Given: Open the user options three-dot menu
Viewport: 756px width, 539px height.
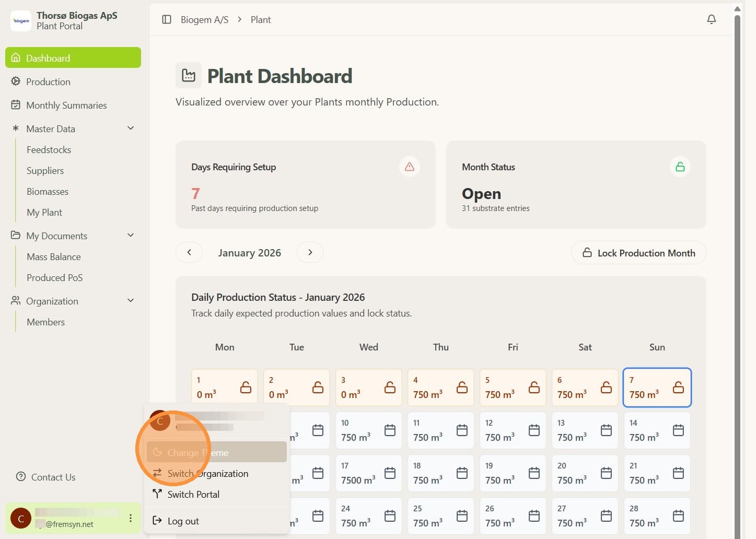Looking at the screenshot, I should pyautogui.click(x=130, y=518).
